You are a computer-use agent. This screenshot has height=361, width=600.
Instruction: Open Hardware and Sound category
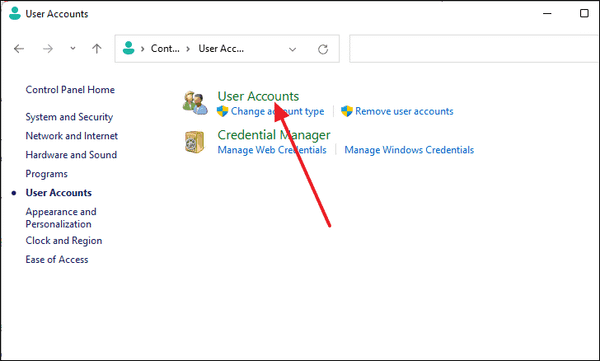pos(71,155)
